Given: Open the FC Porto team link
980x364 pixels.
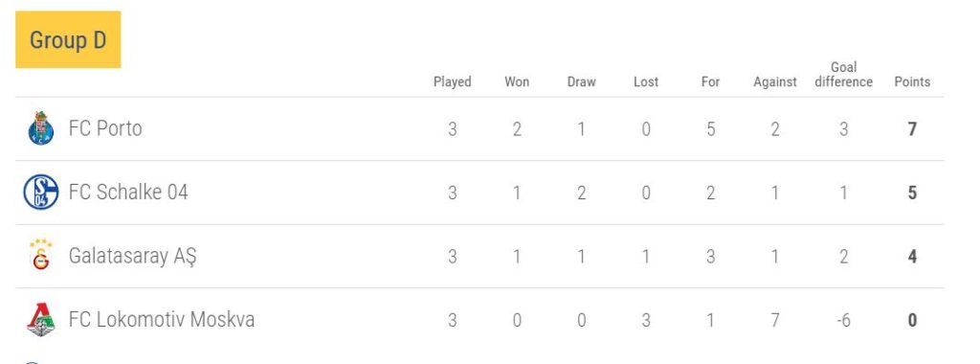Looking at the screenshot, I should pos(105,128).
